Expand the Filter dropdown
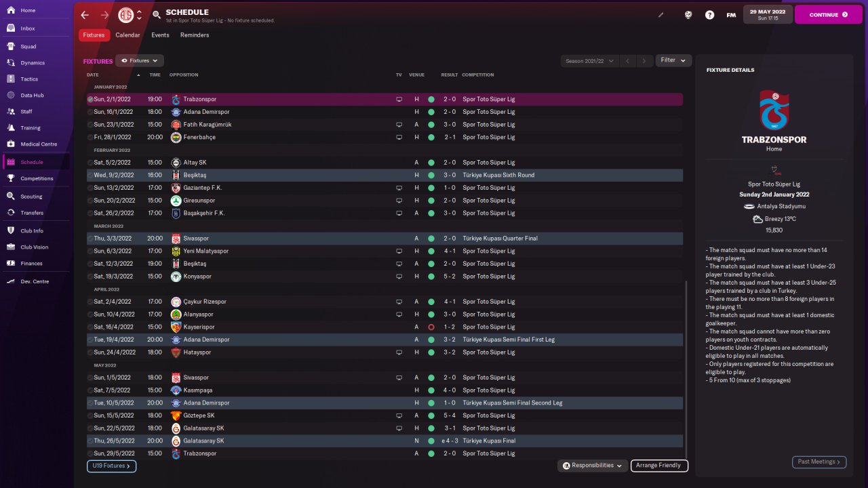868x488 pixels. click(x=673, y=60)
